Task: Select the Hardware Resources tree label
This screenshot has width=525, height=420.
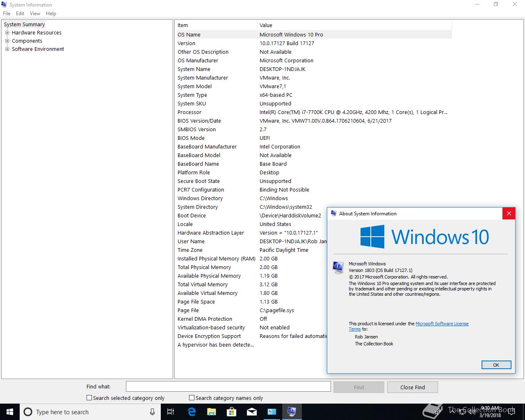Action: pos(37,32)
